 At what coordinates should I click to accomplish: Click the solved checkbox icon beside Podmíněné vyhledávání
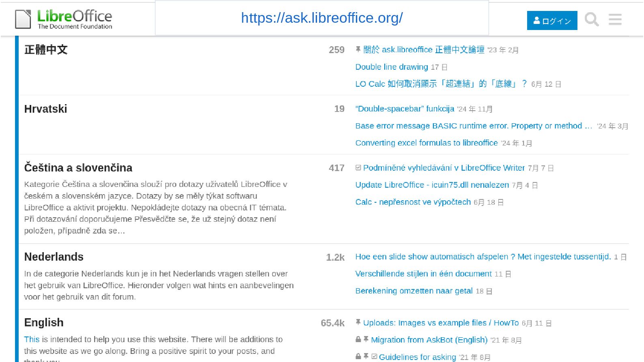click(x=358, y=167)
